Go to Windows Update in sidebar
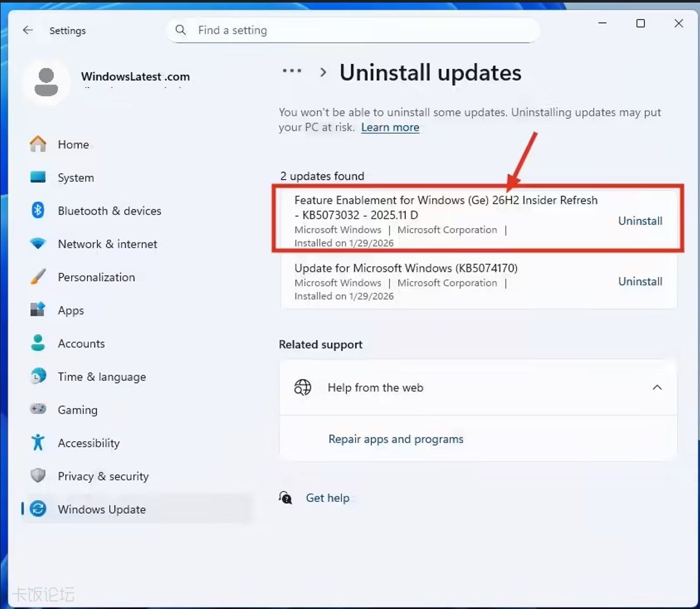The image size is (700, 609). click(x=101, y=510)
